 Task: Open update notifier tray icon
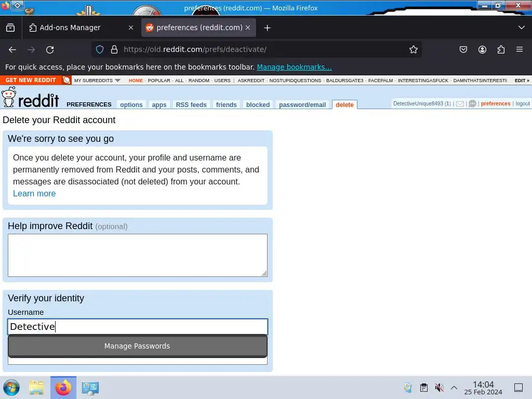[408, 388]
